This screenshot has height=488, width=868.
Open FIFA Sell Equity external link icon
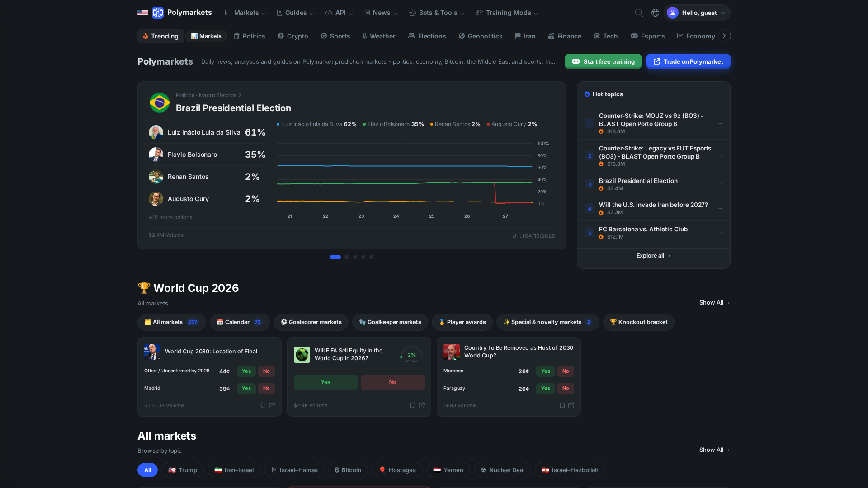point(422,405)
